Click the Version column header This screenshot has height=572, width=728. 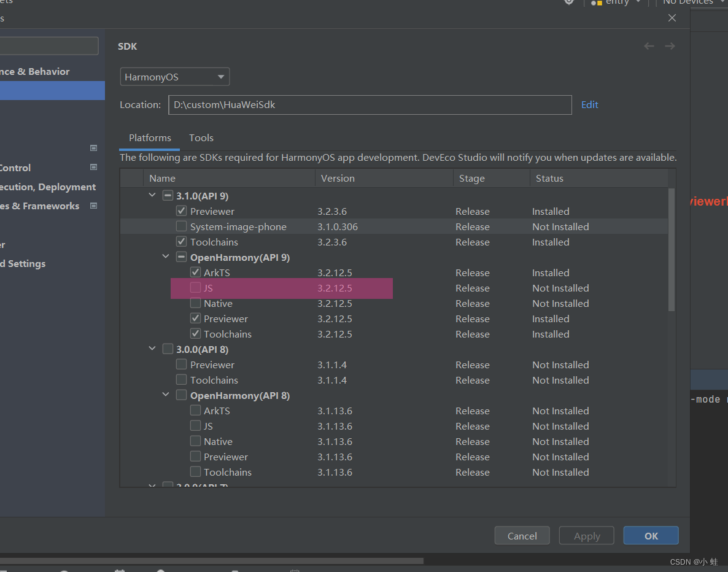pyautogui.click(x=384, y=178)
